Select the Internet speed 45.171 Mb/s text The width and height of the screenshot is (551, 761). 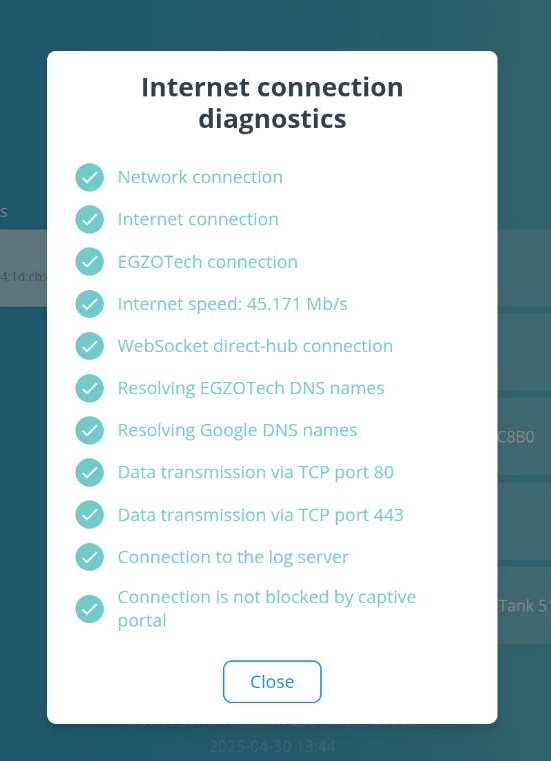[233, 304]
